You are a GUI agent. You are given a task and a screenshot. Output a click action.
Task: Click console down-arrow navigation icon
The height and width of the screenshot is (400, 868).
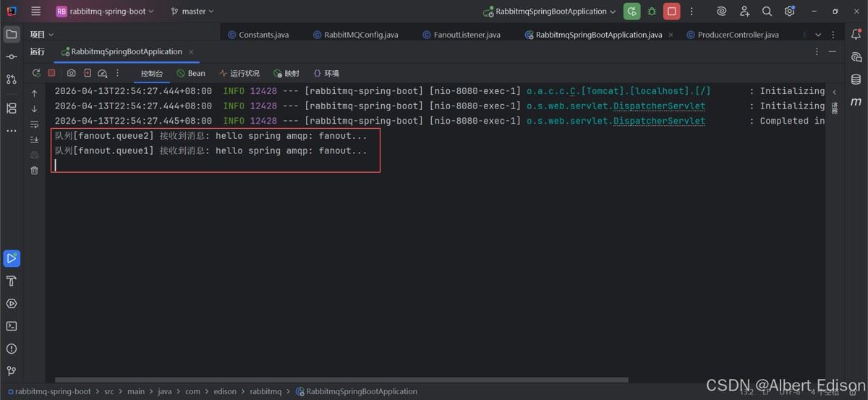click(34, 108)
